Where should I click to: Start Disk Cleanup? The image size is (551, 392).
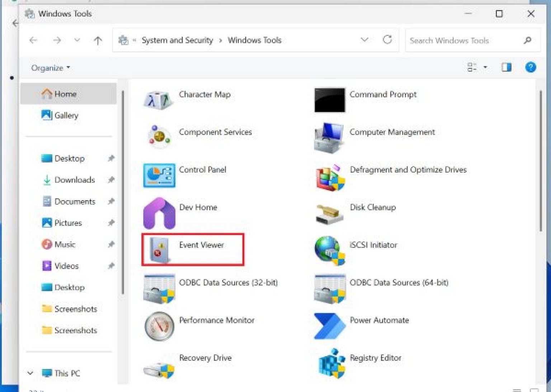pos(373,207)
